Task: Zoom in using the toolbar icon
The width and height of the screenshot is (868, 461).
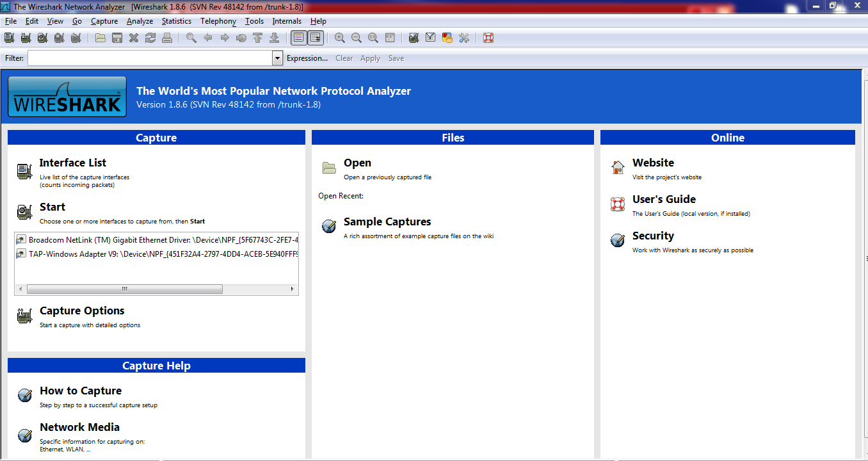Action: (x=340, y=38)
